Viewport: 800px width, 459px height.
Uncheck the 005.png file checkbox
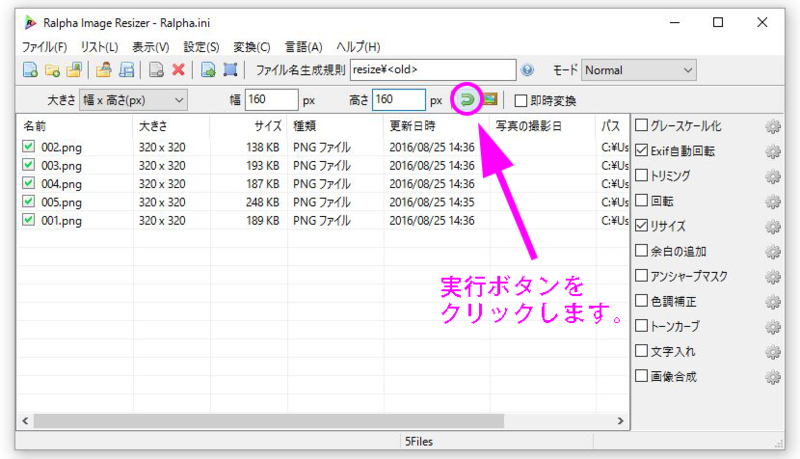(29, 201)
